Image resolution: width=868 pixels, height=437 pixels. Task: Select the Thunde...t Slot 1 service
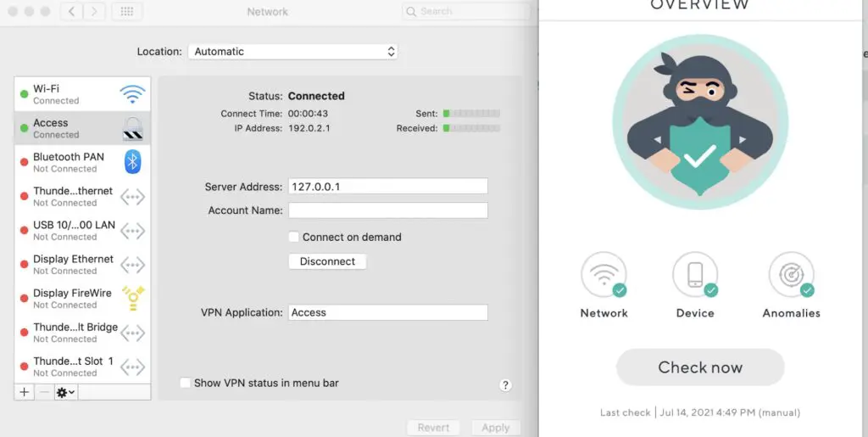82,367
